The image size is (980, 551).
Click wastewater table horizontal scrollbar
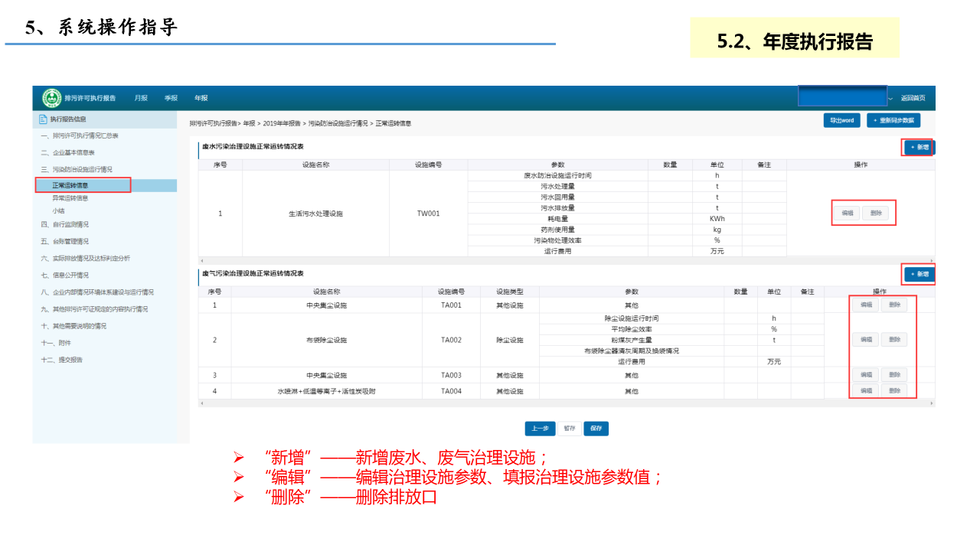(567, 261)
